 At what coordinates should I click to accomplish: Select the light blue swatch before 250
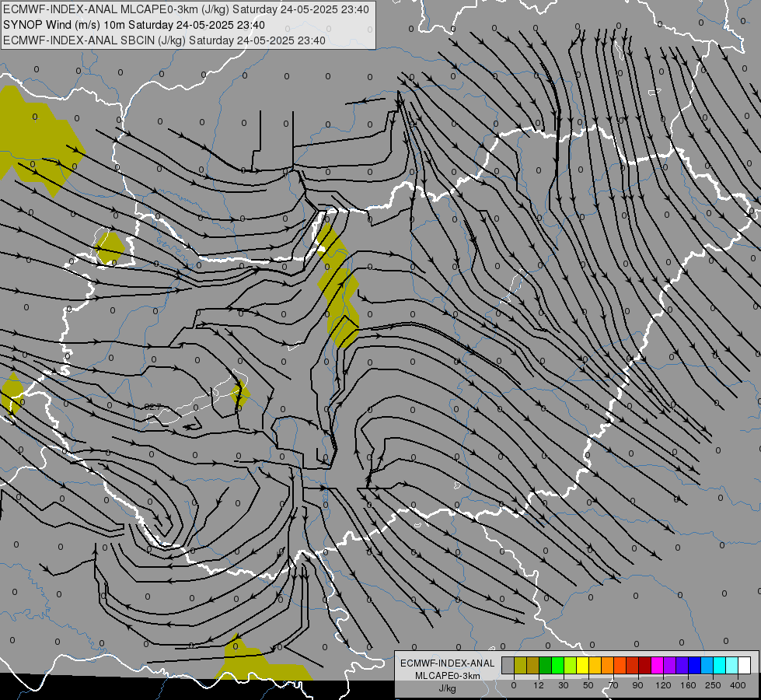point(707,666)
